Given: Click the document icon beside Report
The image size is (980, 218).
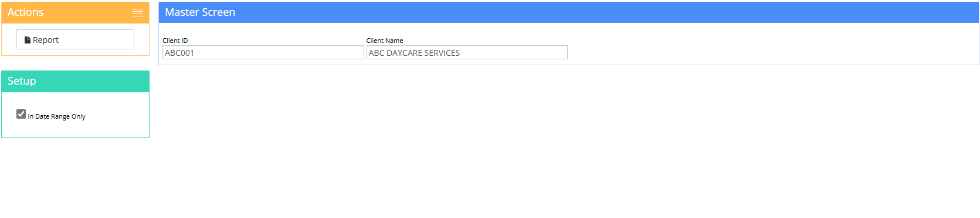Looking at the screenshot, I should click(x=28, y=40).
